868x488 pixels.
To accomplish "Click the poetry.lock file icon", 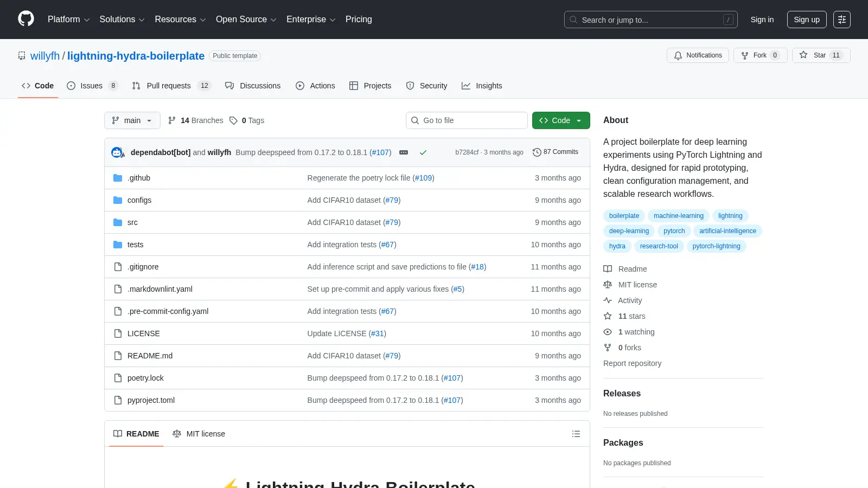I will click(x=118, y=378).
